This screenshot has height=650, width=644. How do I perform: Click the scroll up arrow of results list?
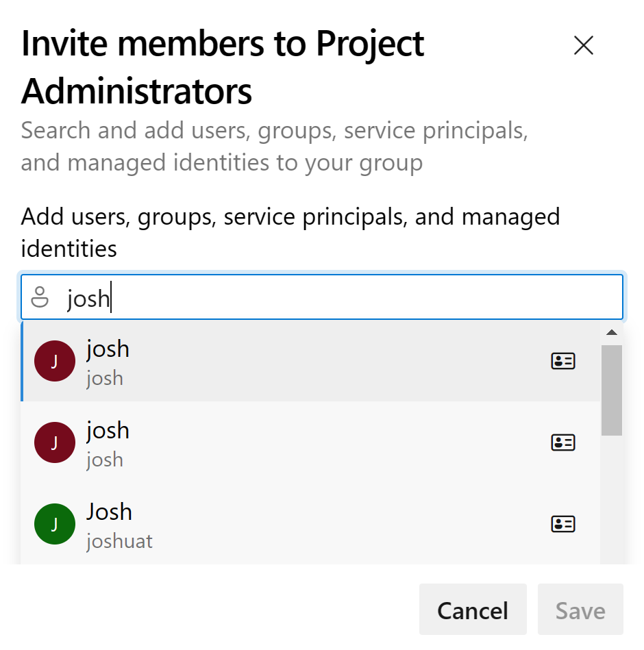point(612,333)
